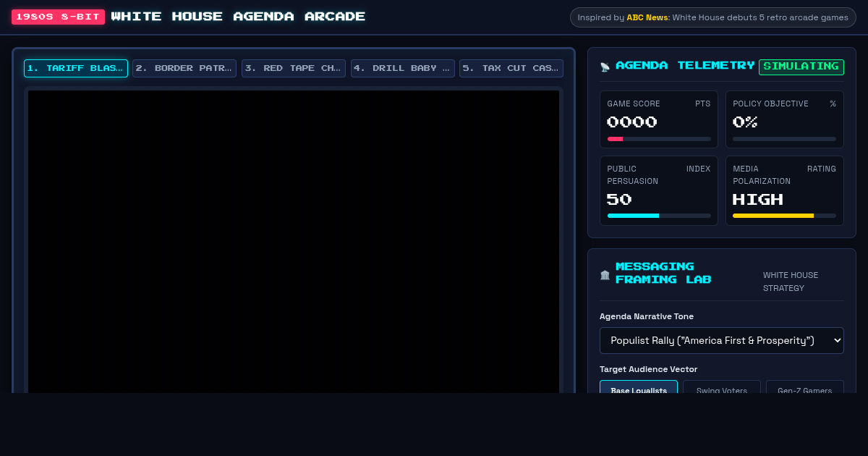Click the PUBLIC PERSUASION label
868x456 pixels.
click(x=633, y=174)
